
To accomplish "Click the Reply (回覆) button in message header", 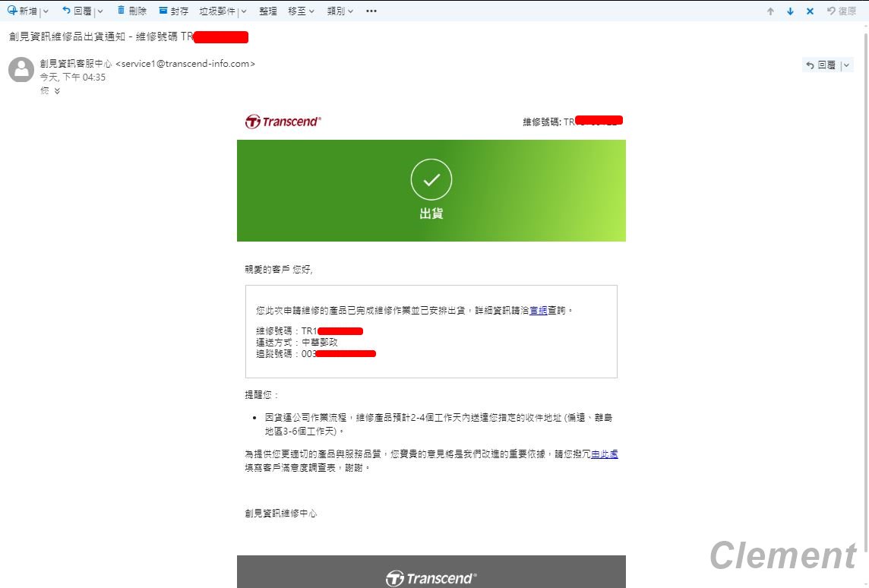I will (x=821, y=65).
